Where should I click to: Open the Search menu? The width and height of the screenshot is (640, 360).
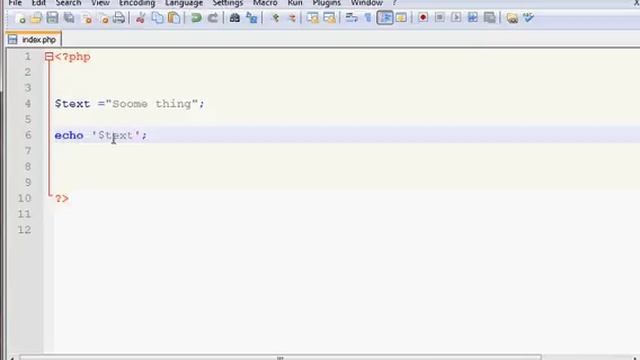(68, 3)
